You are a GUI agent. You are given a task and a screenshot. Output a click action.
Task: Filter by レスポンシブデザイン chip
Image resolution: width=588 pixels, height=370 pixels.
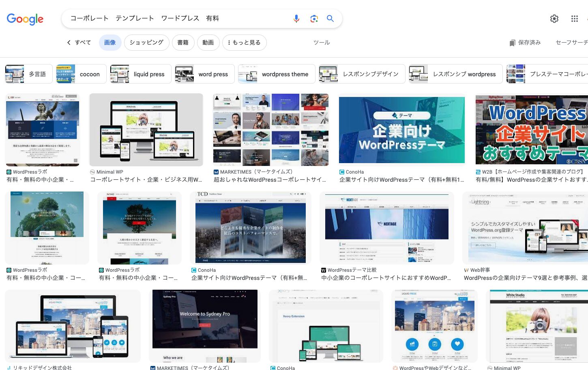click(x=362, y=74)
